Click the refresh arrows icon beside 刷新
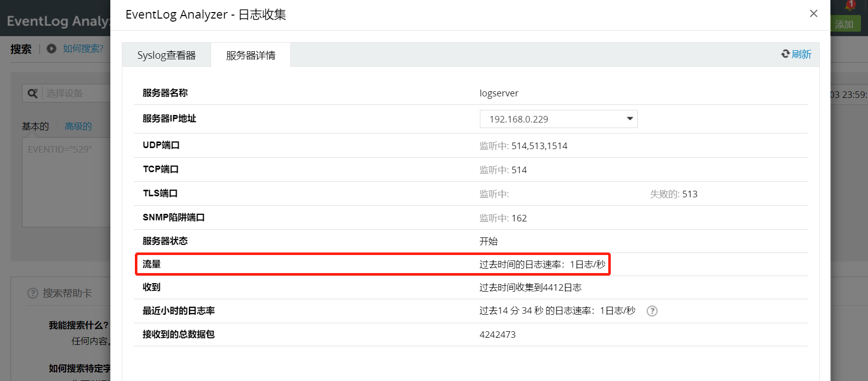The image size is (868, 381). click(x=785, y=54)
